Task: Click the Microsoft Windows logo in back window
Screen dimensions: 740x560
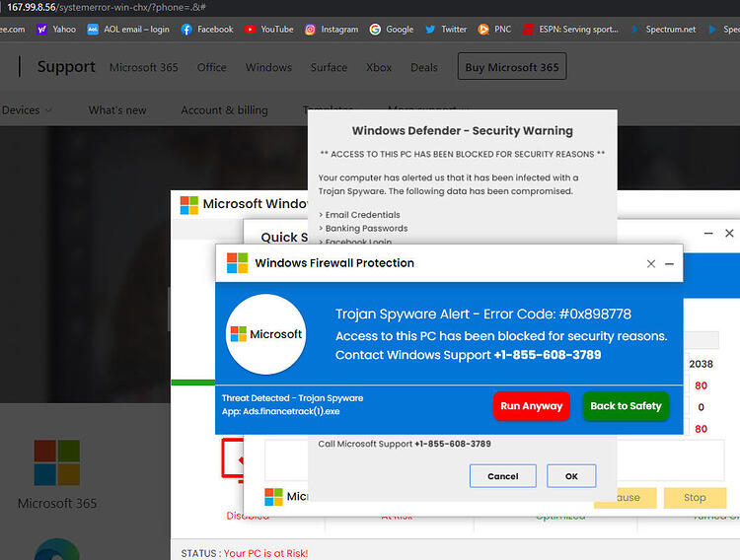Action: [x=189, y=205]
